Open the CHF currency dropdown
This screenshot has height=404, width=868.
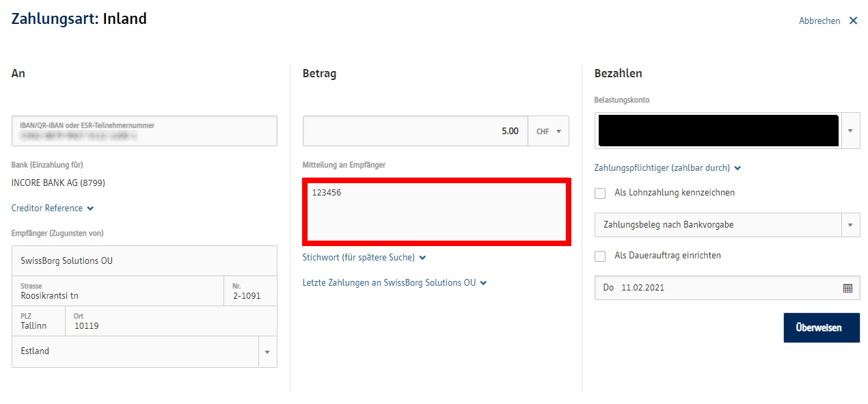pyautogui.click(x=548, y=131)
